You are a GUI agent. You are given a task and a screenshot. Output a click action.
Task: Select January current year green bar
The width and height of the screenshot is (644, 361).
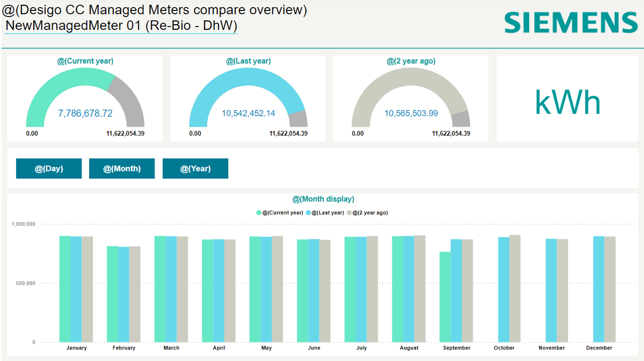(x=65, y=288)
